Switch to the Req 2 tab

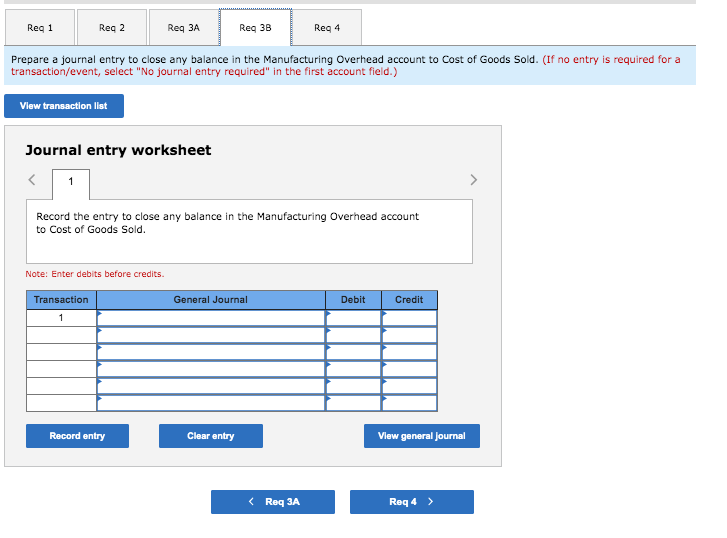(x=112, y=27)
